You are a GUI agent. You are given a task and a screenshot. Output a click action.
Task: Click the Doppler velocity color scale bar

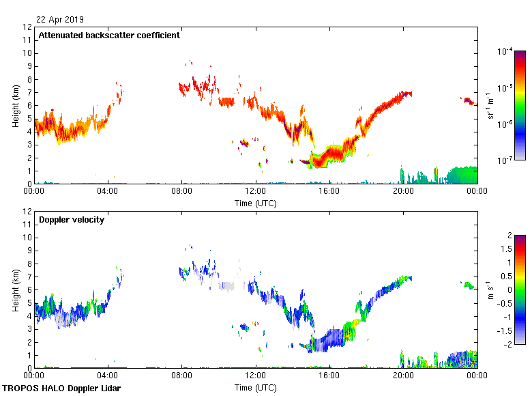[x=520, y=289]
